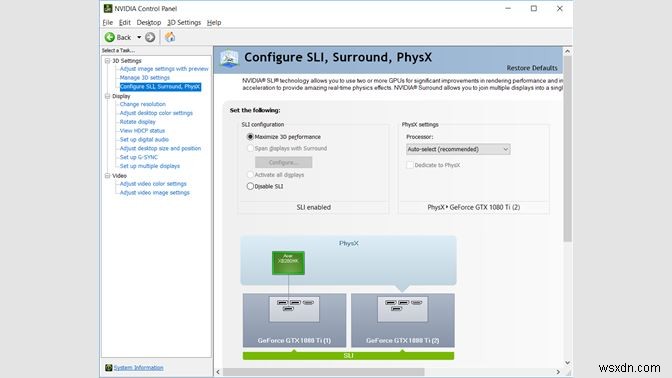Image resolution: width=672 pixels, height=378 pixels.
Task: Open Manage 3D settings
Action: 145,78
